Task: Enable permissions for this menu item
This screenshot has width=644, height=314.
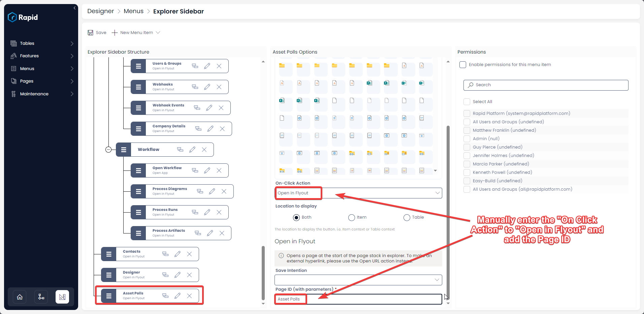Action: coord(463,65)
